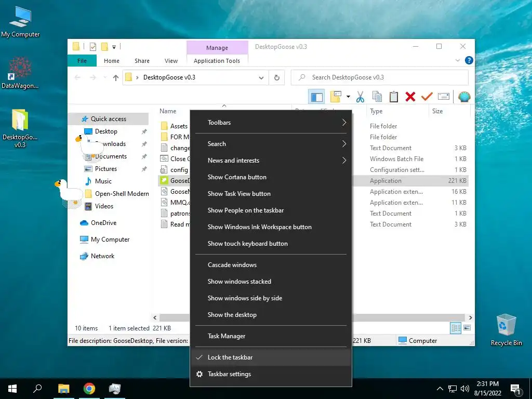This screenshot has width=532, height=399.
Task: Sort by the Type column header
Action: click(397, 111)
